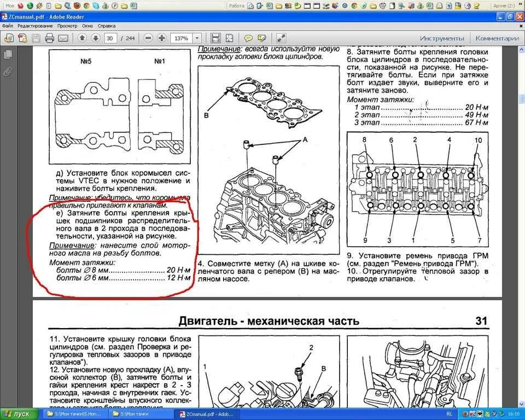Open the Комментарии pane
This screenshot has width=525, height=420.
coord(497,38)
